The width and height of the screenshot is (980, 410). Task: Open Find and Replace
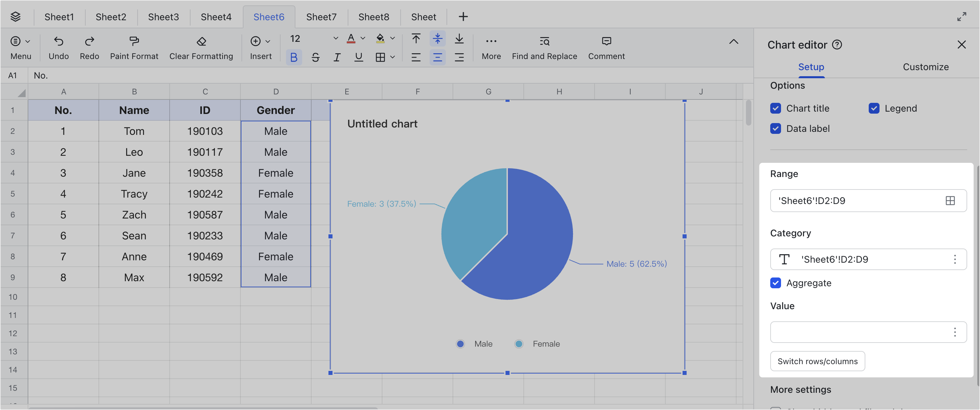[x=544, y=41]
